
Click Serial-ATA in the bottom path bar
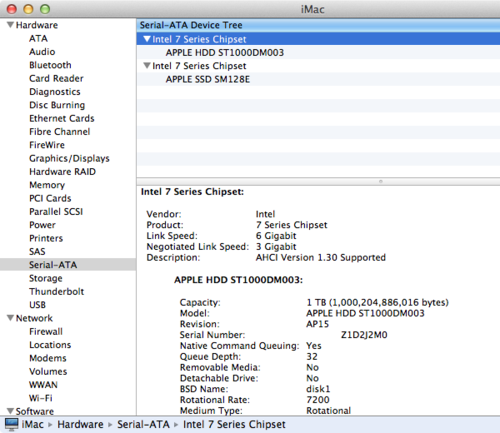coord(143,424)
